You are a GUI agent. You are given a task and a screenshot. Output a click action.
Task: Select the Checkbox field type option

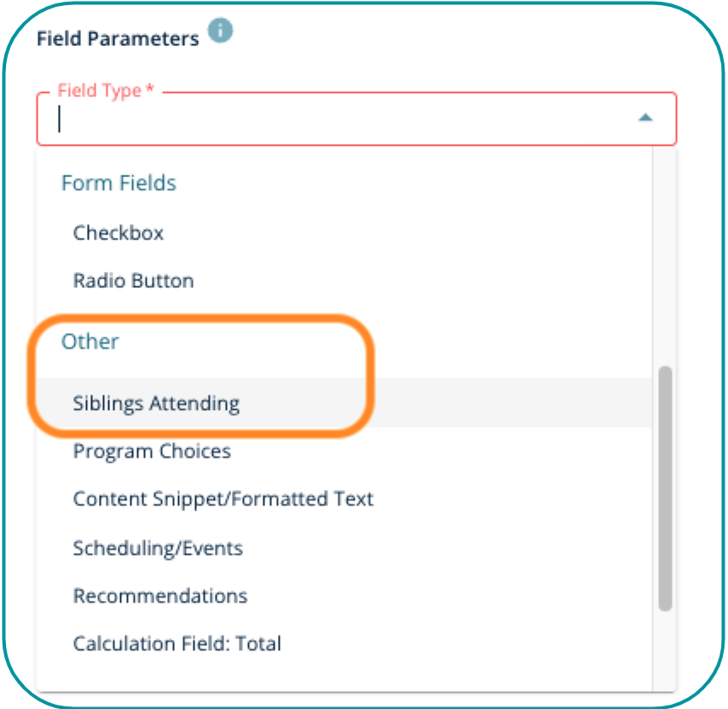tap(118, 233)
